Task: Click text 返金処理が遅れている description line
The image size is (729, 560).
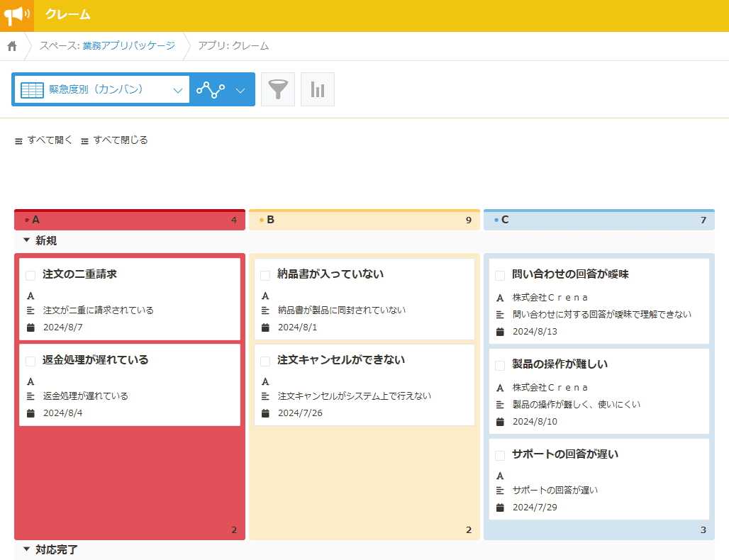Action: click(x=86, y=396)
